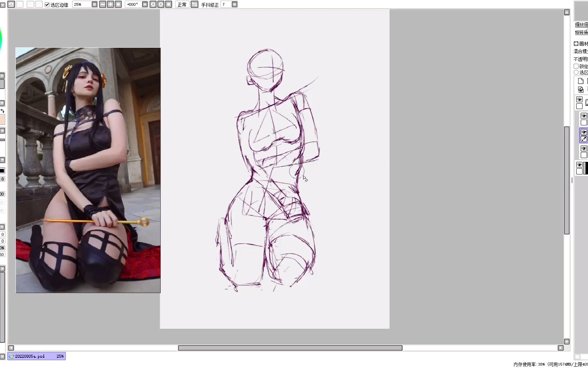
Task: Toggle the 选区边缘 checkbox
Action: pos(47,5)
